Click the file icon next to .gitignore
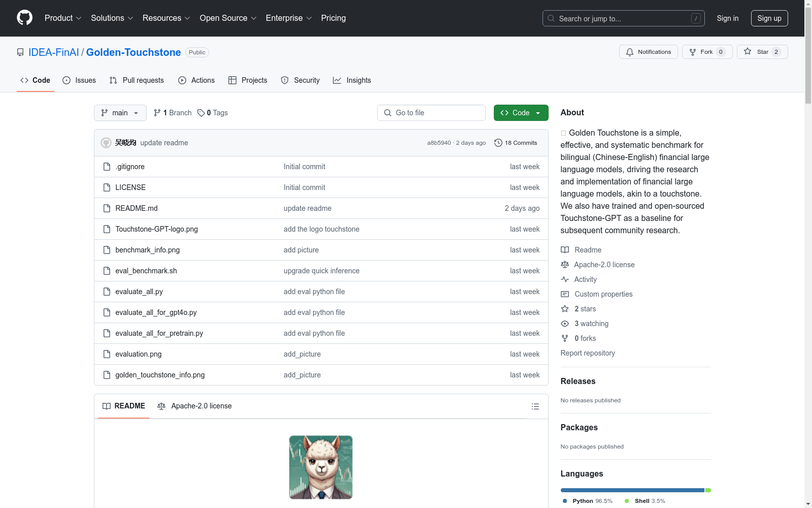Screen dimensions: 812x508 107,167
